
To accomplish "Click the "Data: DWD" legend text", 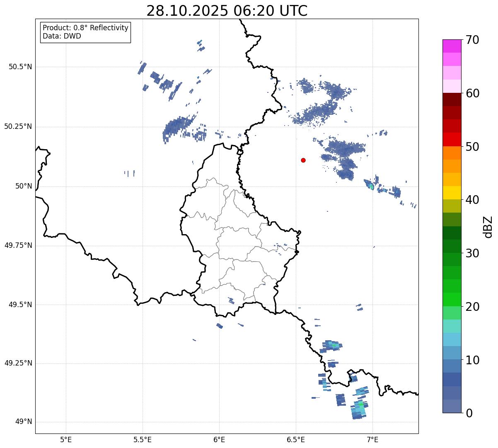I will (62, 36).
